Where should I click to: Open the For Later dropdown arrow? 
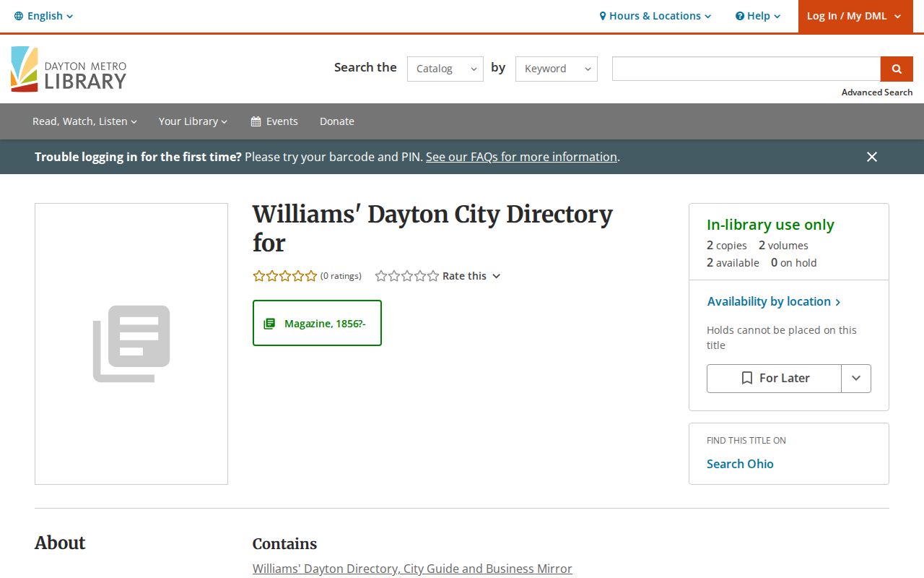(x=856, y=379)
